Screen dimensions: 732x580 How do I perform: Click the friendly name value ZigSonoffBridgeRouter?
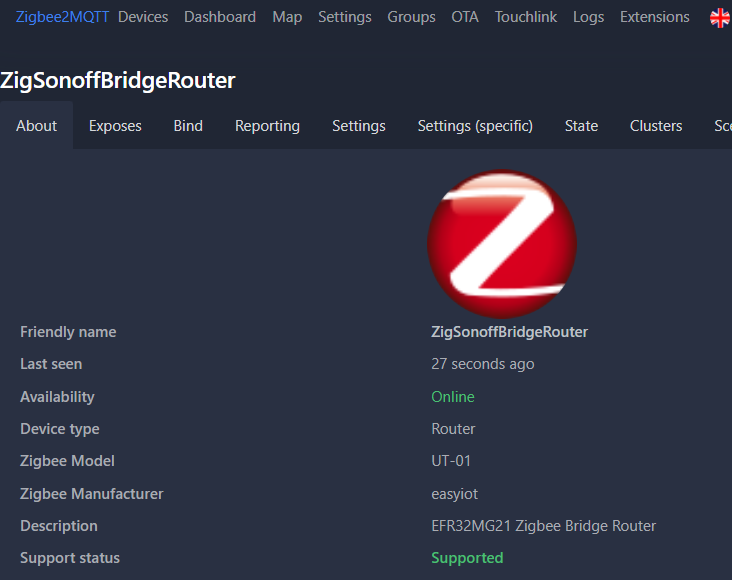[509, 332]
